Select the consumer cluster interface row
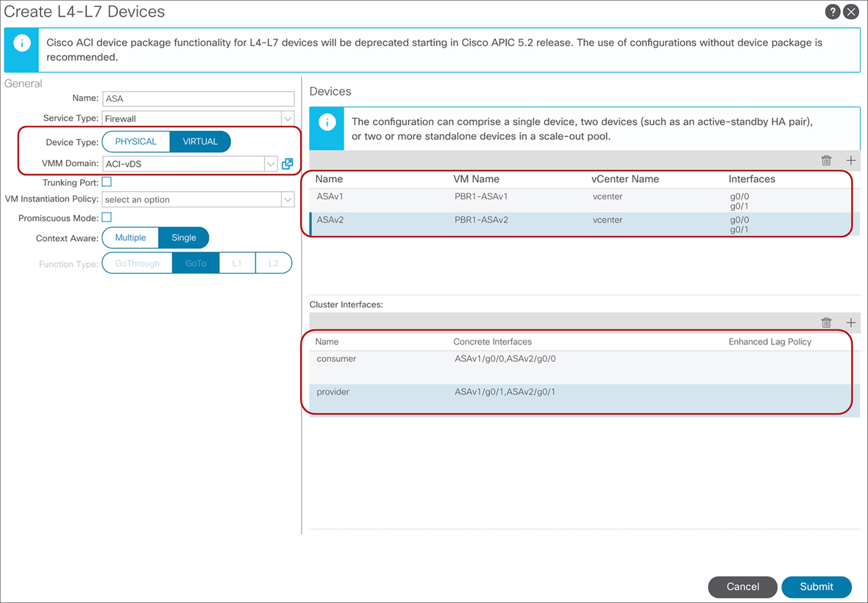 pyautogui.click(x=584, y=367)
